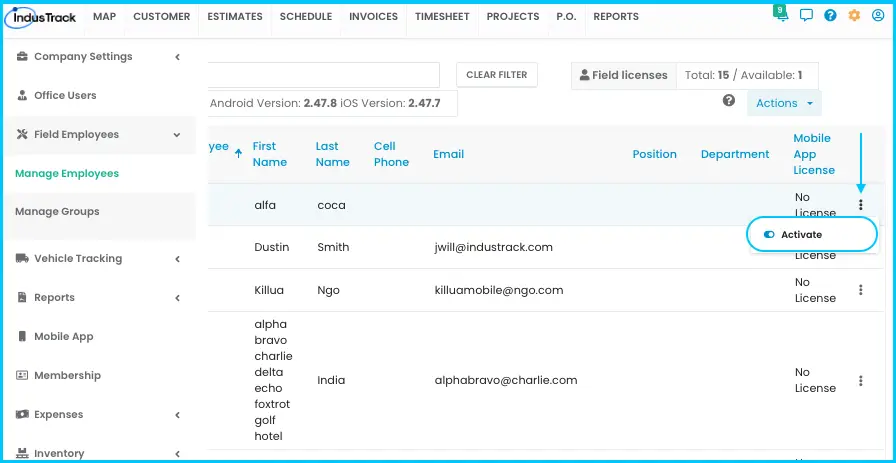Toggle the Activate switch in popup
This screenshot has width=896, height=463.
(x=769, y=234)
